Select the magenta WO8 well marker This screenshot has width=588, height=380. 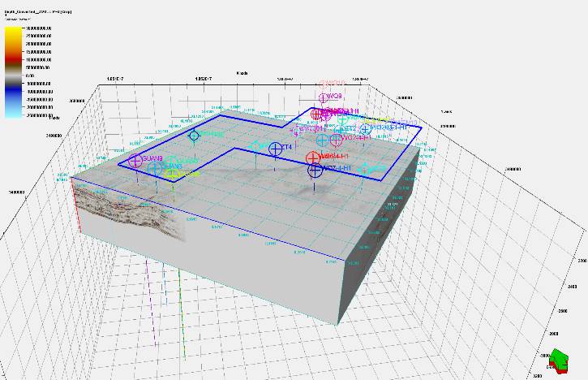coord(323,98)
